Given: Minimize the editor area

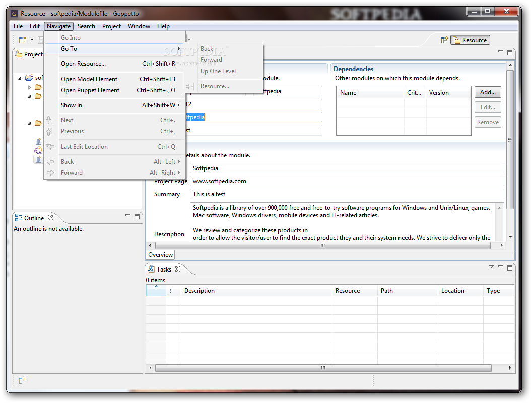Looking at the screenshot, I should tap(500, 51).
